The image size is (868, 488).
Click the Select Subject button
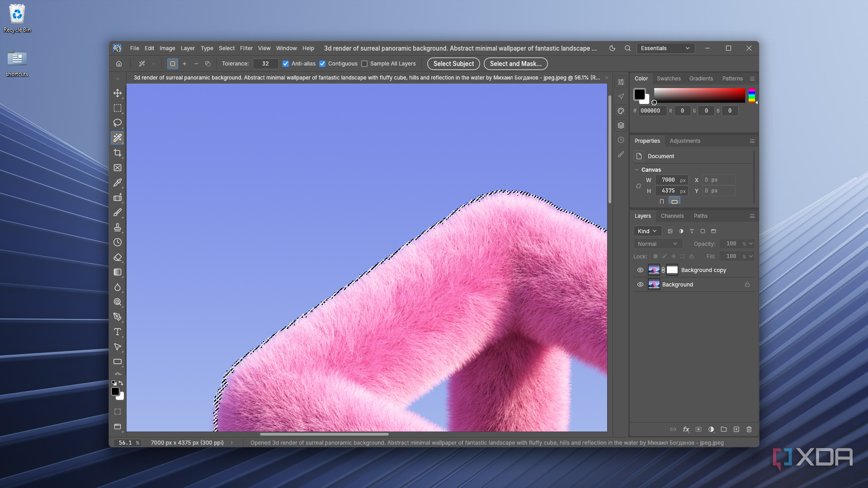(453, 64)
